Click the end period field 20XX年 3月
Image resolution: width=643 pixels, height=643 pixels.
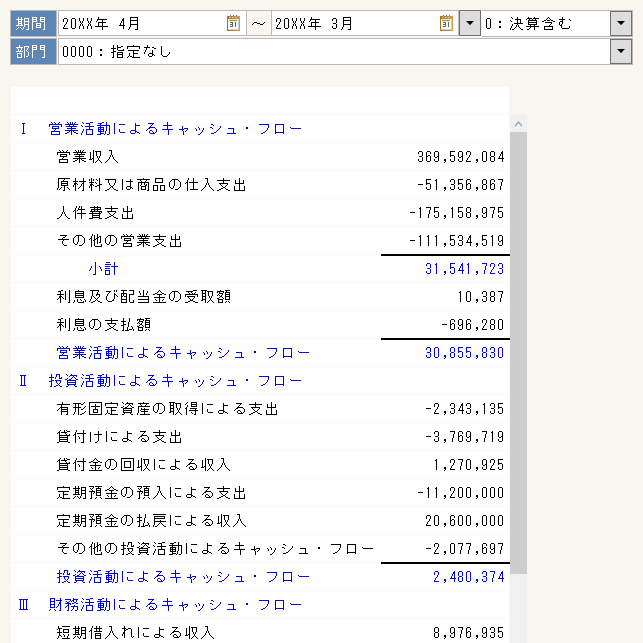point(365,23)
